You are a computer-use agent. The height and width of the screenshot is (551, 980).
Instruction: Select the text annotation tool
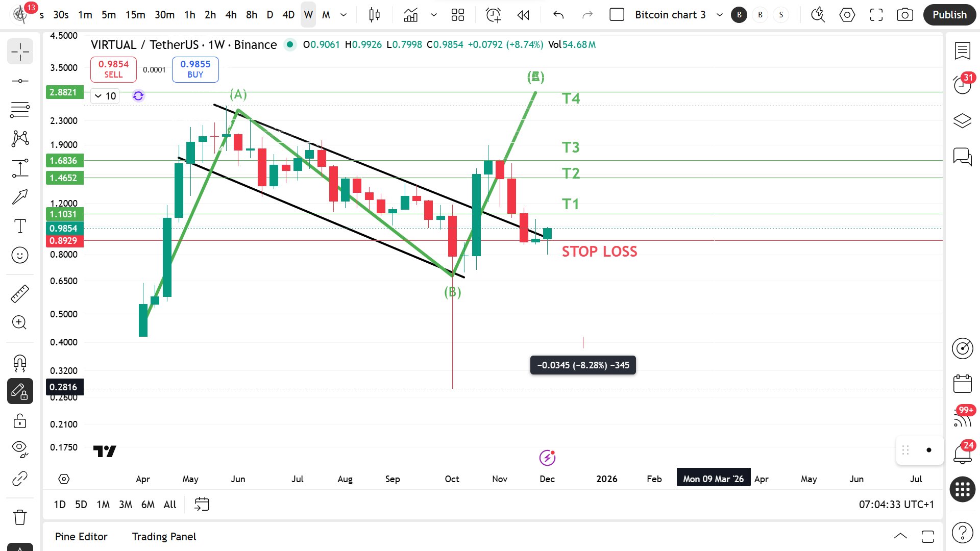coord(20,226)
